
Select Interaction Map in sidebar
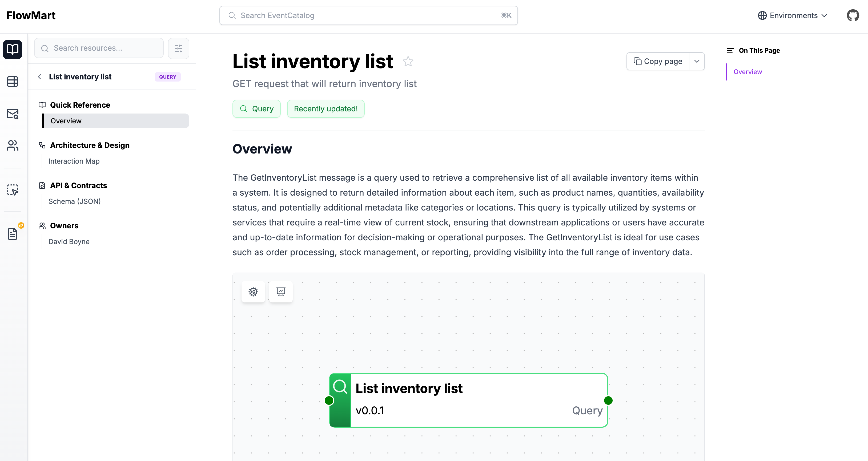74,161
